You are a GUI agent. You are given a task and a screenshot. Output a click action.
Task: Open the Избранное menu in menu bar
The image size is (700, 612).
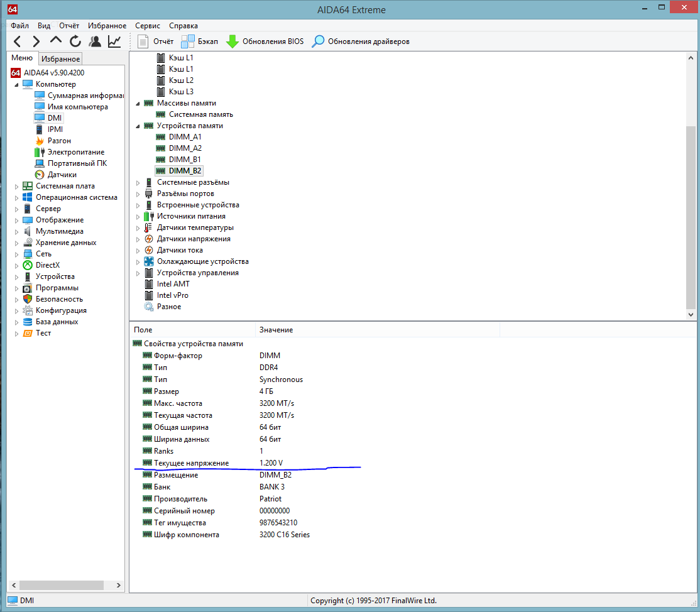107,26
